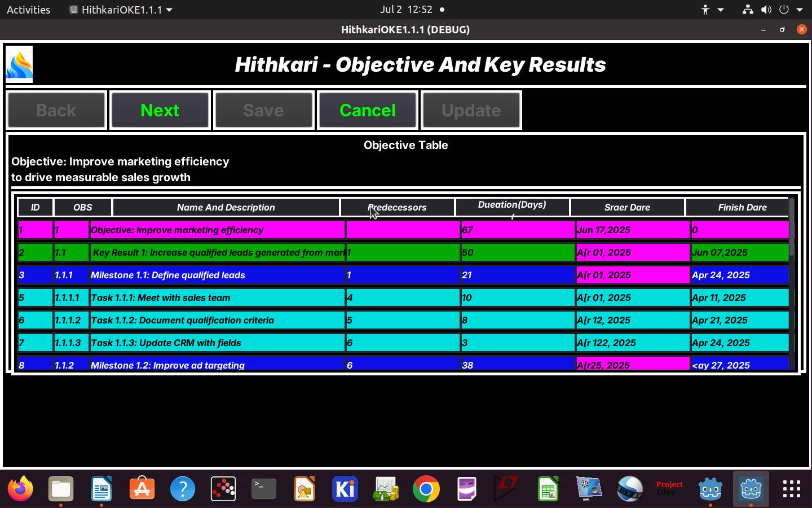Show the applications grid
The height and width of the screenshot is (508, 812).
click(x=791, y=489)
